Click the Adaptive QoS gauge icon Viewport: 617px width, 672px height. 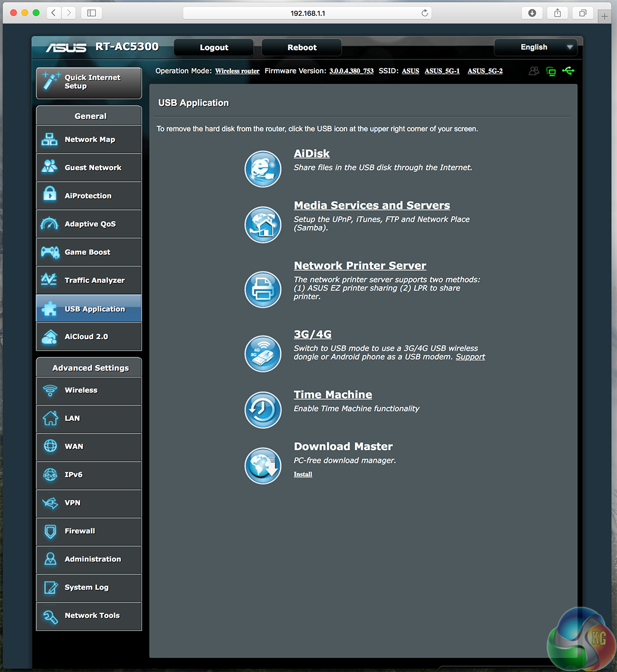pos(50,224)
